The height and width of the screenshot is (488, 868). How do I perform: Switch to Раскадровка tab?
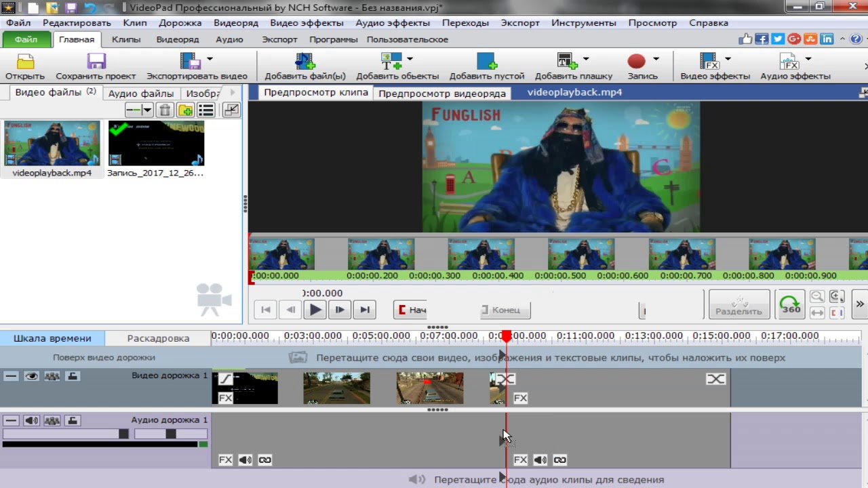click(x=158, y=338)
